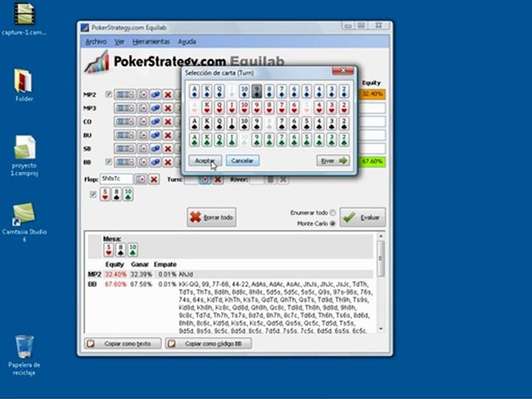Click the results pane vertical scrollbar thumb

[x=381, y=258]
